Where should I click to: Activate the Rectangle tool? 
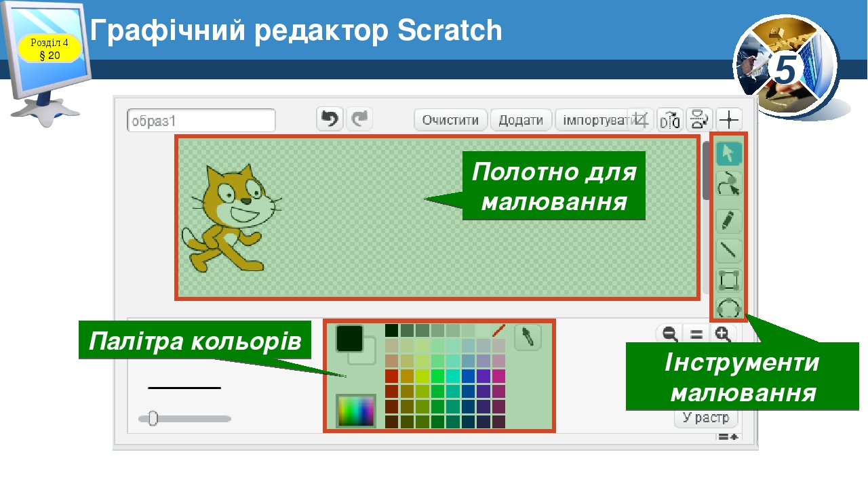click(x=729, y=280)
